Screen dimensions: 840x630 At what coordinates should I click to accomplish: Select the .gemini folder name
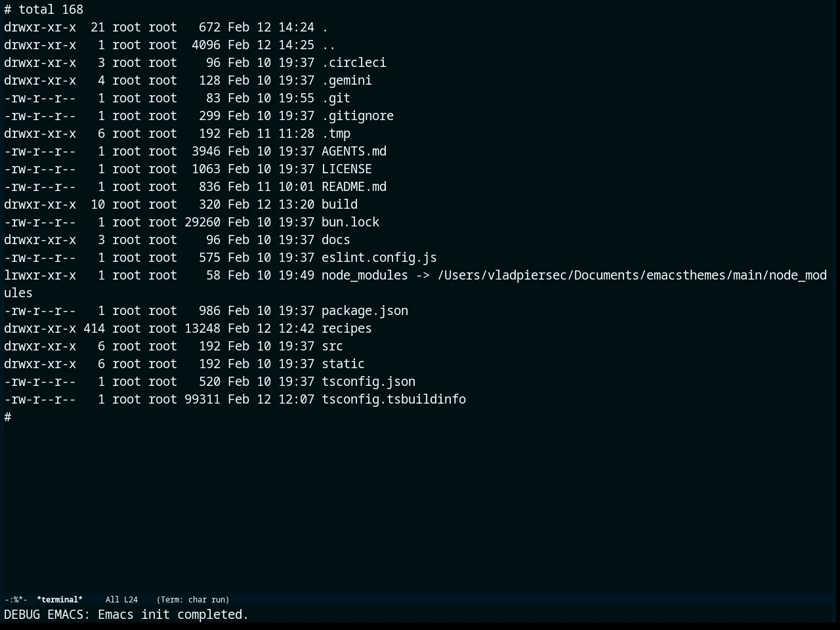[346, 80]
